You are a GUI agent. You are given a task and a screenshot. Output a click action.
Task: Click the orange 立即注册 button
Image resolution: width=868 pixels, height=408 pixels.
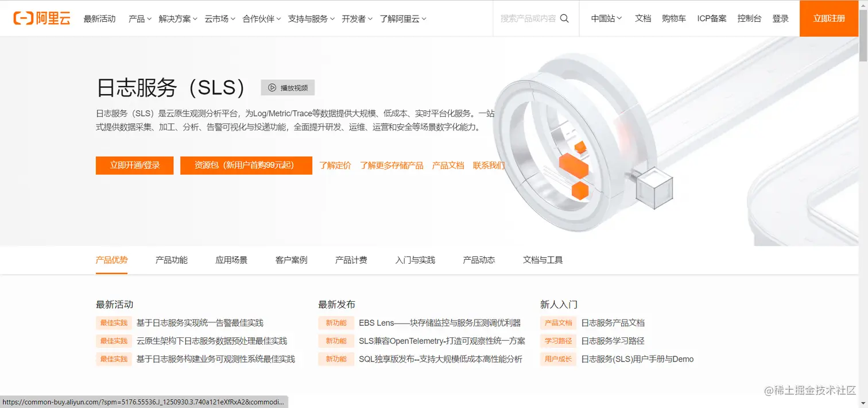pyautogui.click(x=829, y=18)
